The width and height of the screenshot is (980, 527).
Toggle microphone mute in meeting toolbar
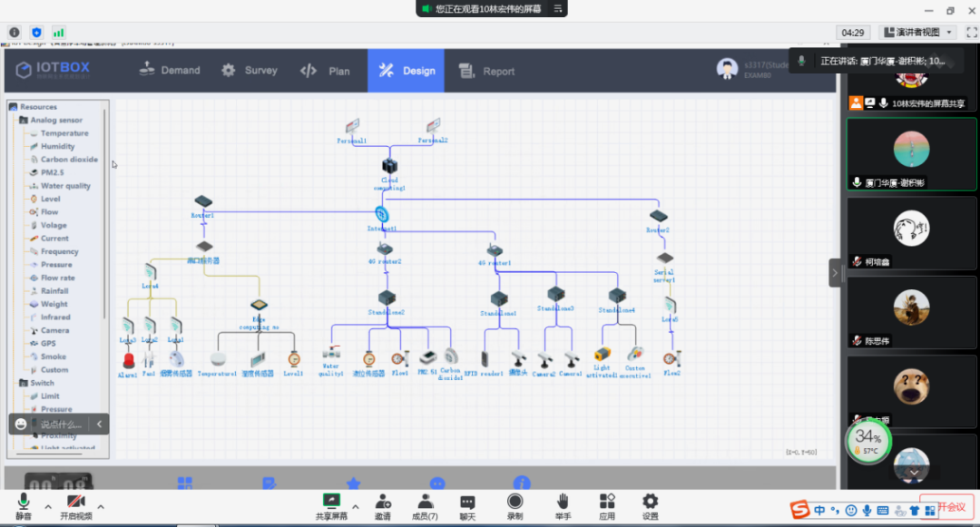click(23, 502)
